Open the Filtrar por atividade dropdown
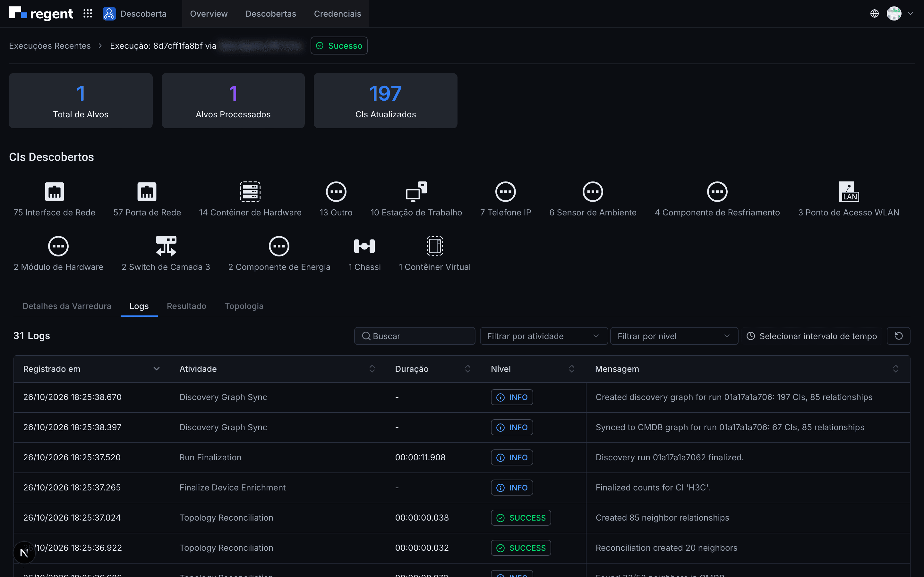924x577 pixels. pos(544,336)
